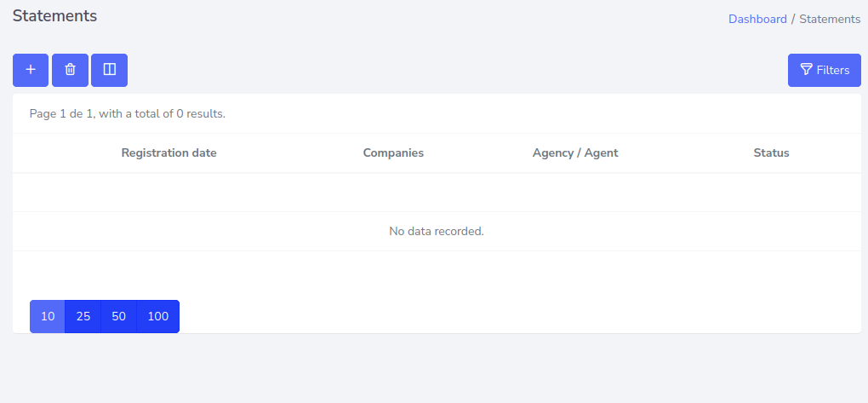Click the 'Page 1 de 1' results summary
Image resolution: width=868 pixels, height=403 pixels.
pos(128,113)
